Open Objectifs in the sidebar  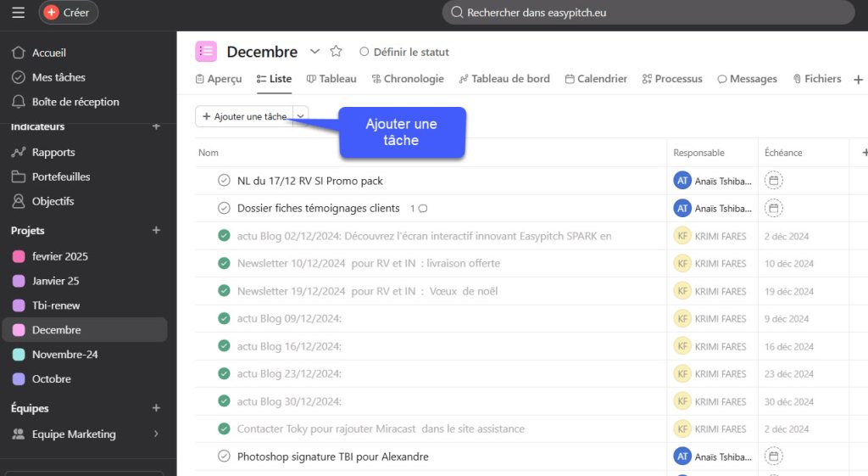click(42, 201)
